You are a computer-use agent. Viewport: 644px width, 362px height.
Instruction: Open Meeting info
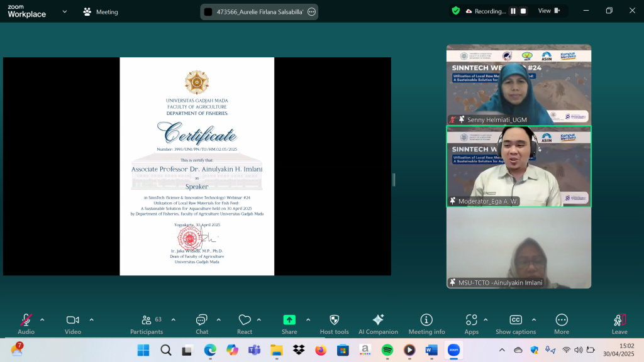[426, 324]
